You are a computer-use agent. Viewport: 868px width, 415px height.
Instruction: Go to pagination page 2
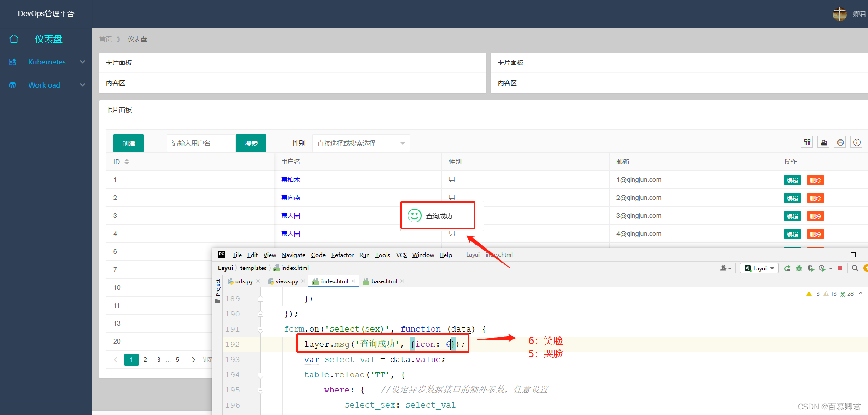click(x=145, y=360)
